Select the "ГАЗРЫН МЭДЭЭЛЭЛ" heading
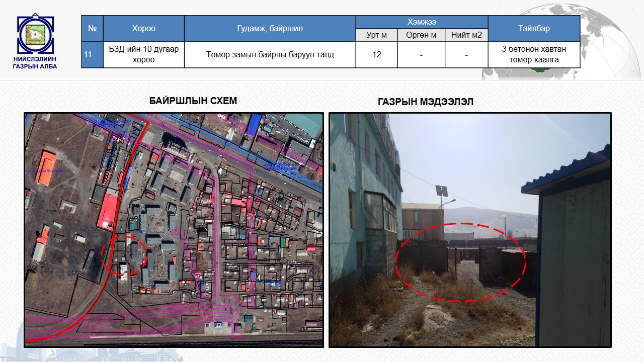The image size is (644, 362). point(425,102)
